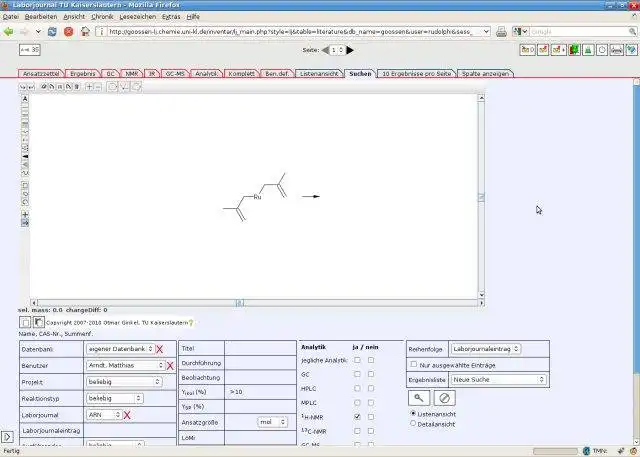Click the first toolbar icon showing 0
The width and height of the screenshot is (640, 457).
click(527, 50)
